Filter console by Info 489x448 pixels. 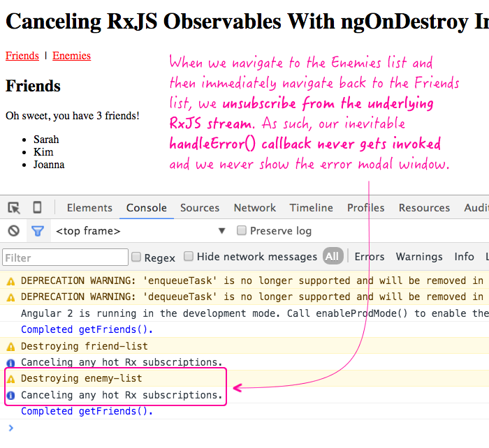pyautogui.click(x=464, y=256)
